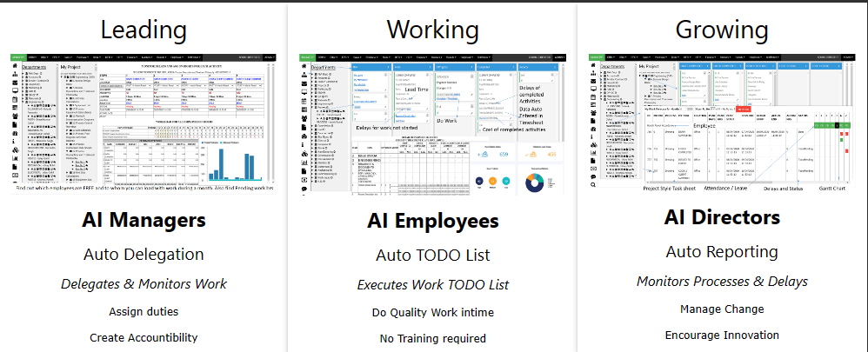Click horizontal scrollbar under Growing task sheet
Screen dimensions: 868x352
tap(747, 183)
